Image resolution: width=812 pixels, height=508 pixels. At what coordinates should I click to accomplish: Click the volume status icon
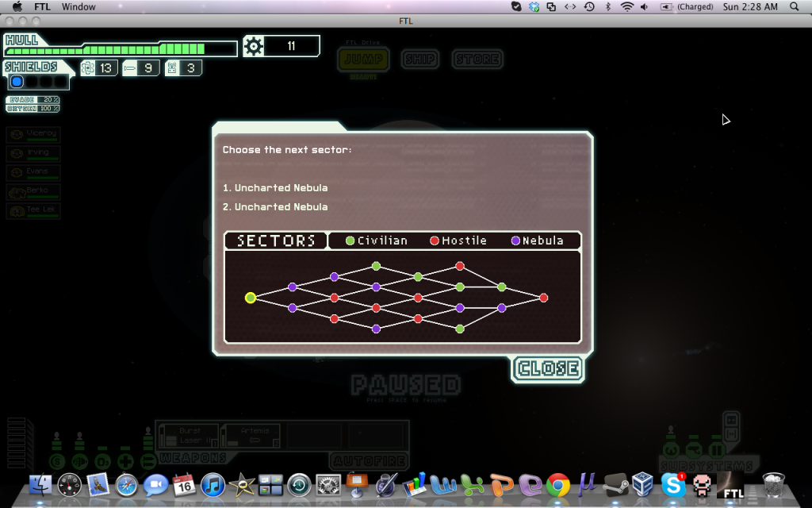click(644, 6)
